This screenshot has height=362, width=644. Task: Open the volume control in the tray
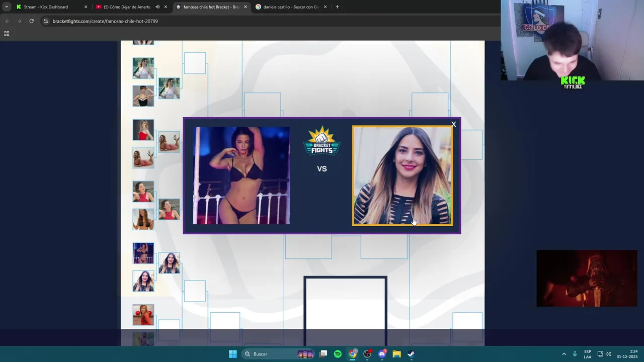pos(608,354)
